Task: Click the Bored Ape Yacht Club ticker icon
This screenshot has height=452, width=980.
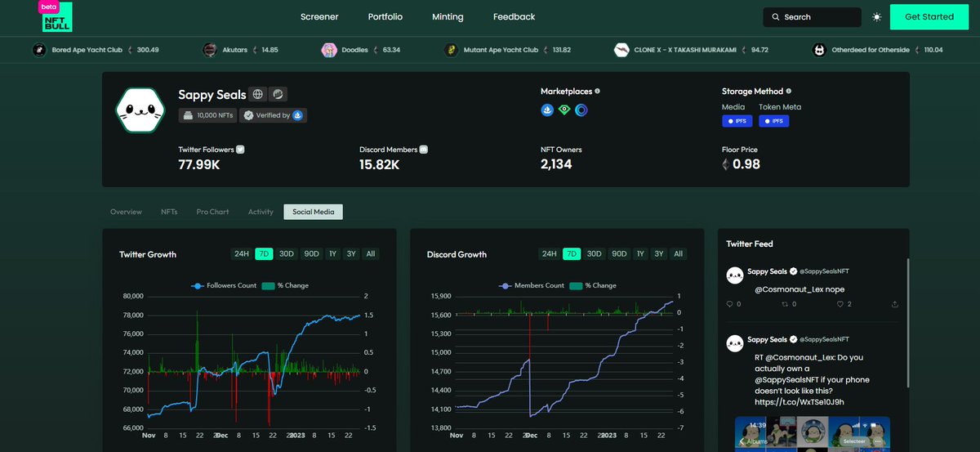Action: pos(39,50)
